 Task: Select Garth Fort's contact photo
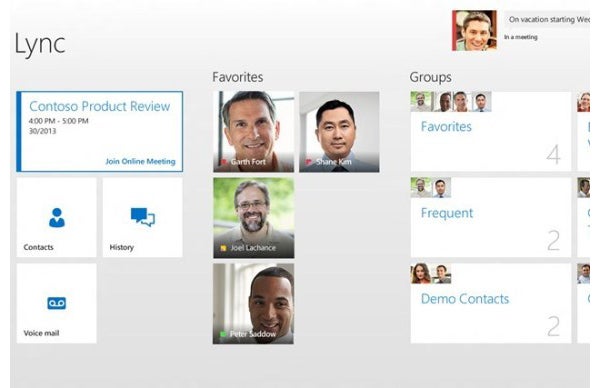254,132
